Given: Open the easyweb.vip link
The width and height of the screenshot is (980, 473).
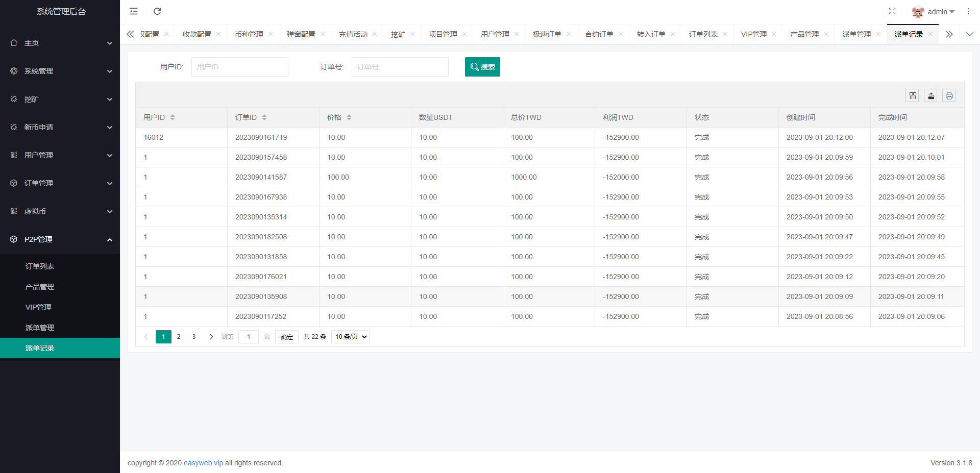Looking at the screenshot, I should (203, 463).
